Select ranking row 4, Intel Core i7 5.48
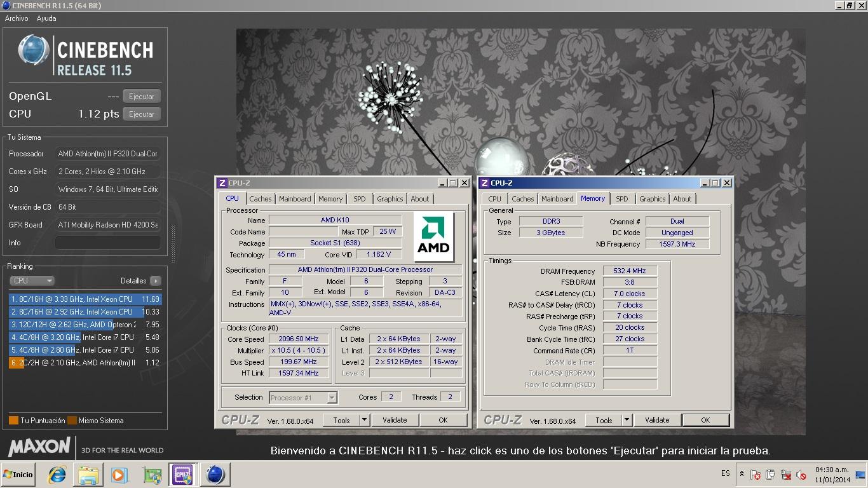The width and height of the screenshot is (868, 488). click(x=85, y=337)
